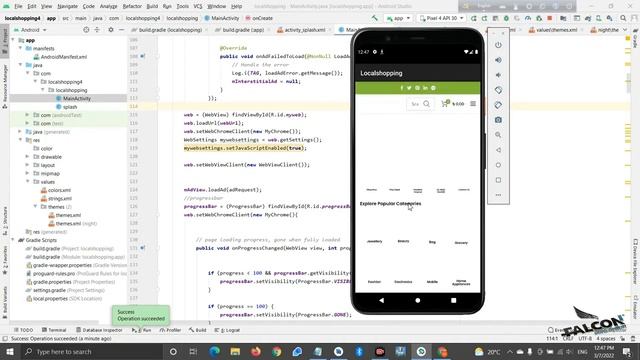Collapse the values folder

click(27, 182)
